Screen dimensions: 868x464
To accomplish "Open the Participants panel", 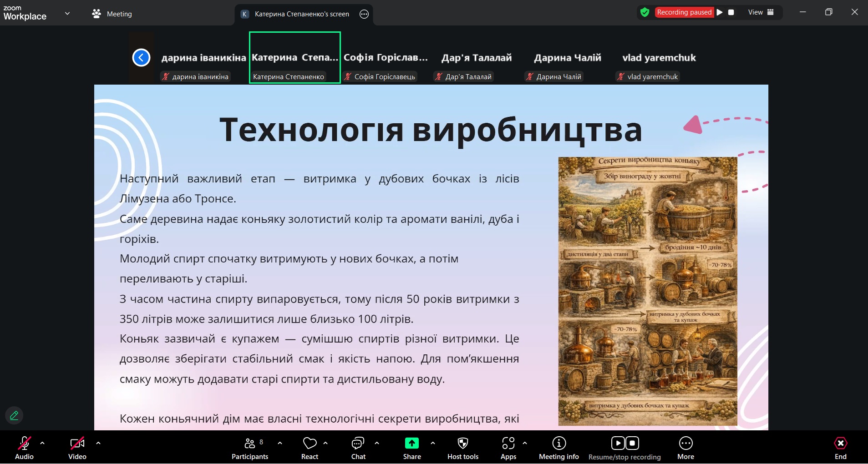I will coord(250,448).
